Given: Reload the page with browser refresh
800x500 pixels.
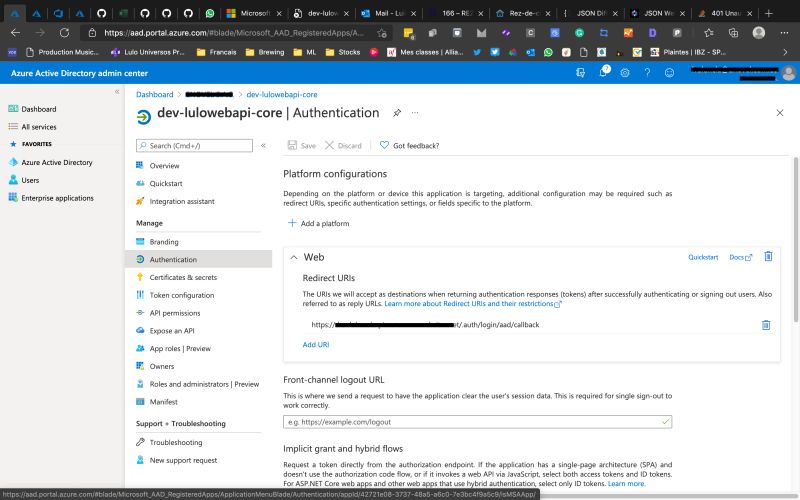Looking at the screenshot, I should 64,33.
